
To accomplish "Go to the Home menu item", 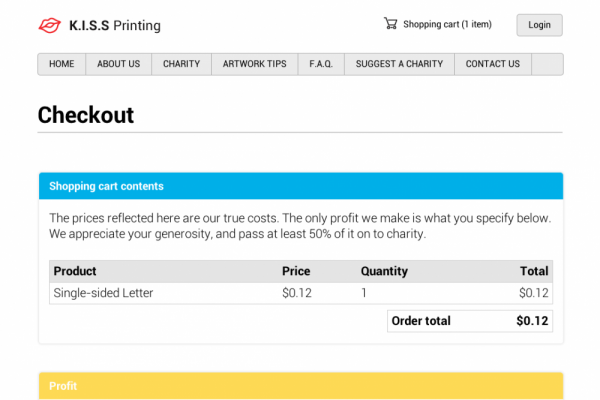I will pyautogui.click(x=62, y=64).
